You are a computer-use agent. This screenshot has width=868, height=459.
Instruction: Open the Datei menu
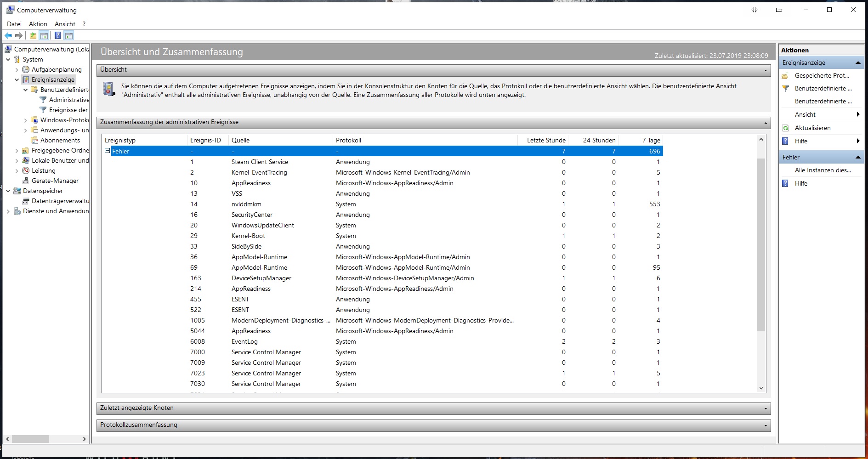14,24
